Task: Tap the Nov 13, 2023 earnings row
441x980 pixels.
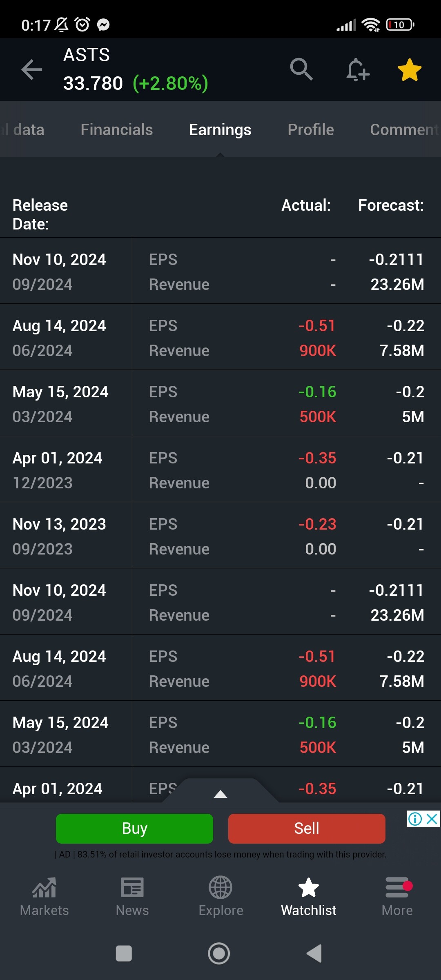Action: click(x=220, y=536)
